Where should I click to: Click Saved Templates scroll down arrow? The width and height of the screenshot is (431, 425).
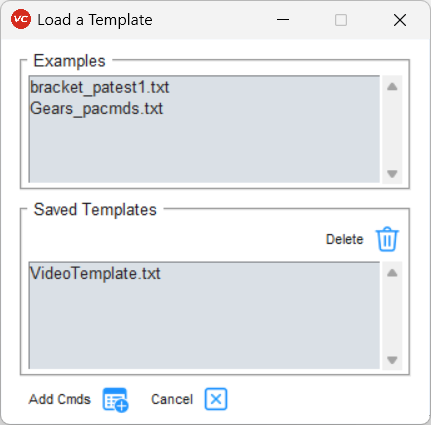coord(392,360)
